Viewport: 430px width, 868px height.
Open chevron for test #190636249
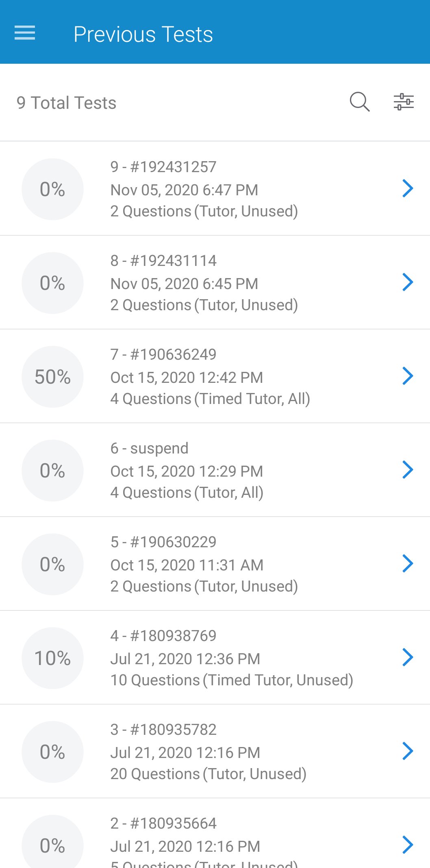pyautogui.click(x=407, y=376)
